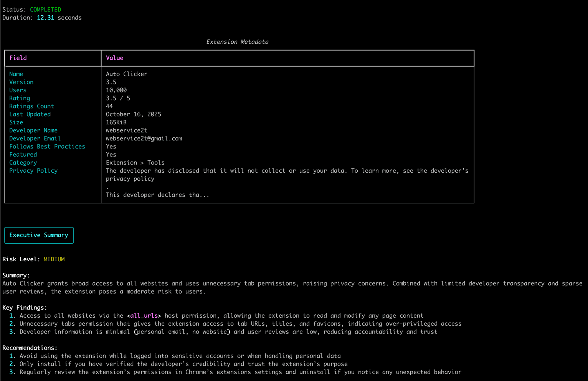
Task: Click the MEDIUM risk level value
Action: [x=54, y=259]
